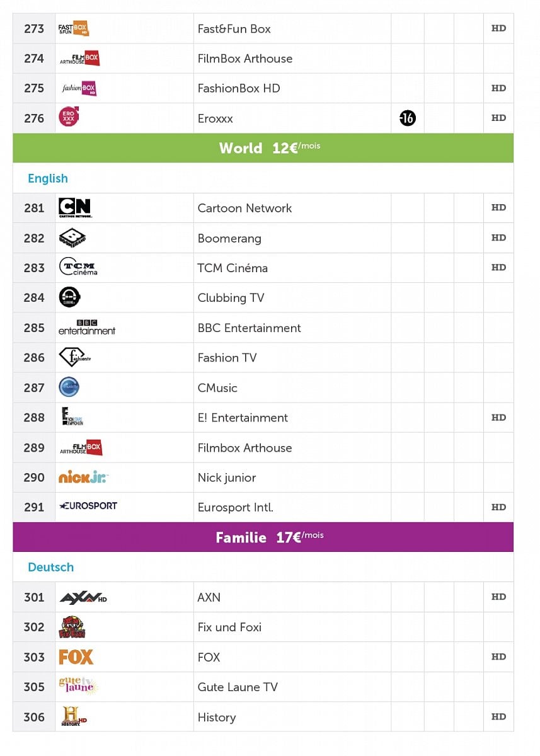Open the purple Familie 17€/mois header
The height and width of the screenshot is (756, 540).
pos(263,537)
